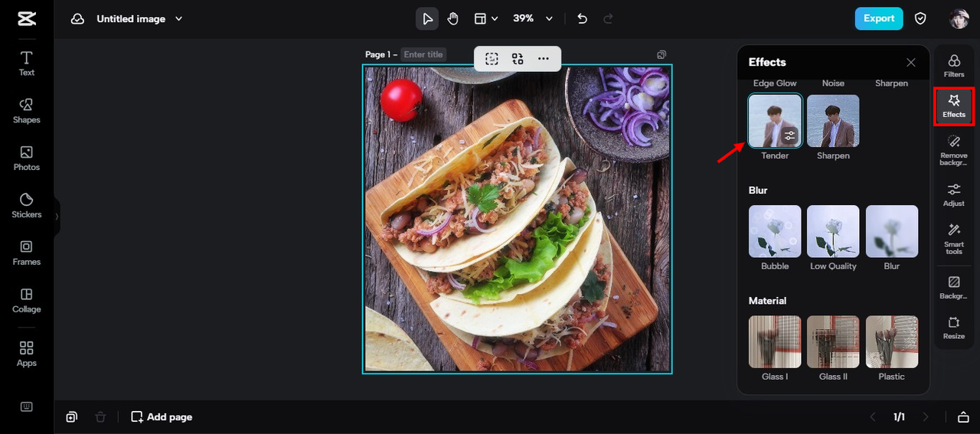Open the more options ellipsis menu

click(544, 58)
